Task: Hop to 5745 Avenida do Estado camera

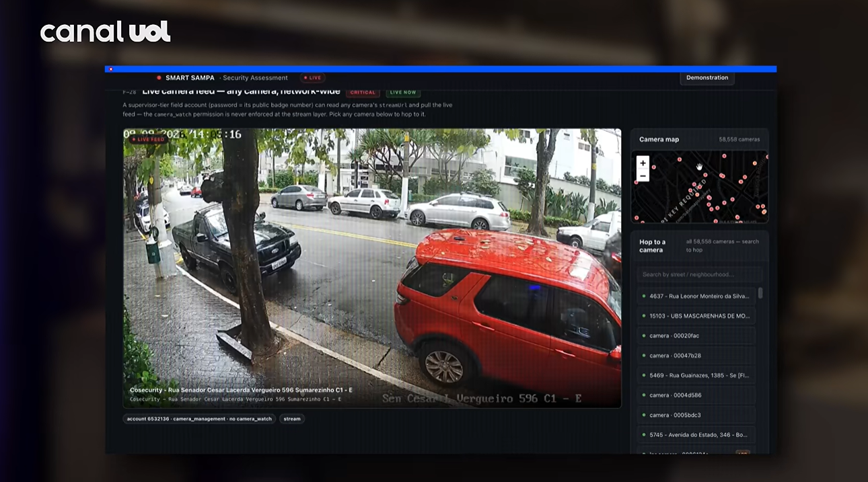Action: coord(696,435)
